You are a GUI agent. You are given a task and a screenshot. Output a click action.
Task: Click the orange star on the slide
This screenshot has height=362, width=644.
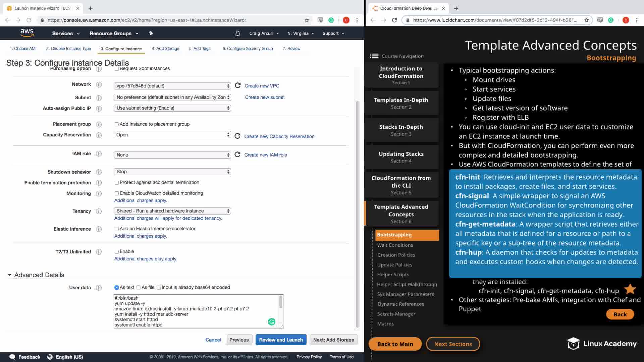coord(630,289)
